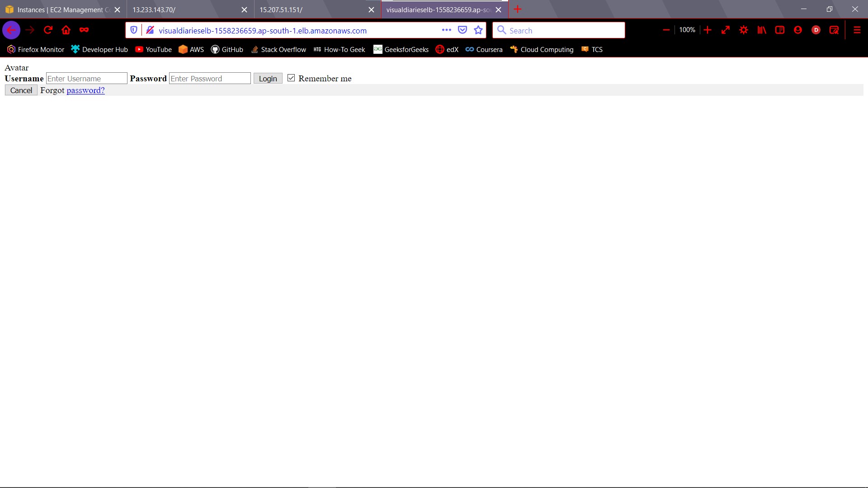
Task: Open tracking protection shield icon
Action: click(x=134, y=30)
